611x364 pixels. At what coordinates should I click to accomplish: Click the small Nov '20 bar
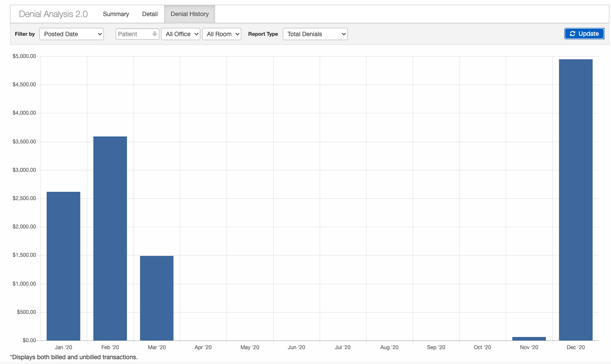click(x=529, y=339)
